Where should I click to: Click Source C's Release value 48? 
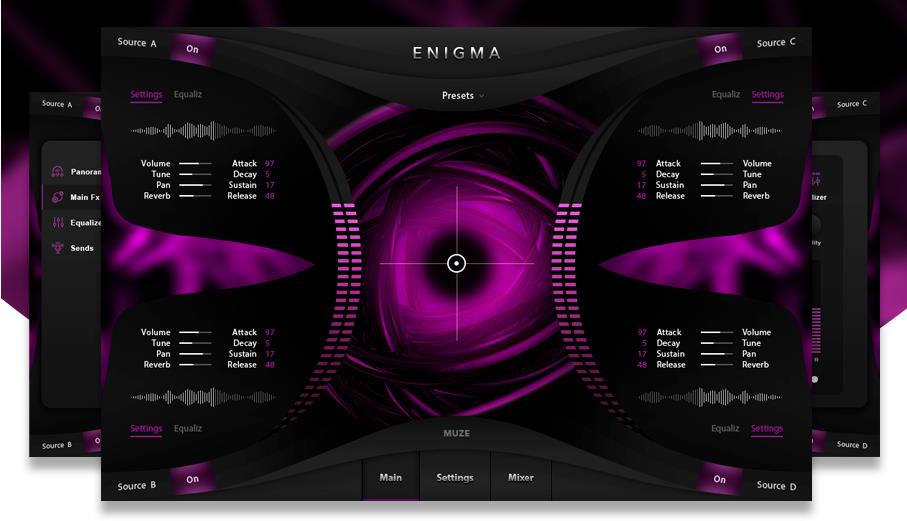pos(641,196)
